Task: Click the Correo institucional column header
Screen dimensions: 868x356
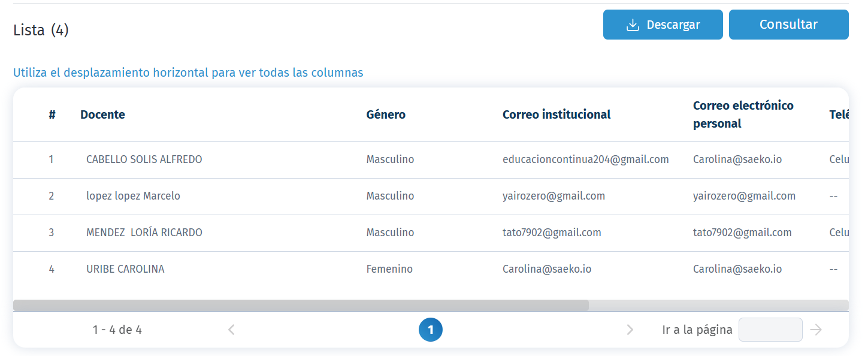Action: pos(557,114)
